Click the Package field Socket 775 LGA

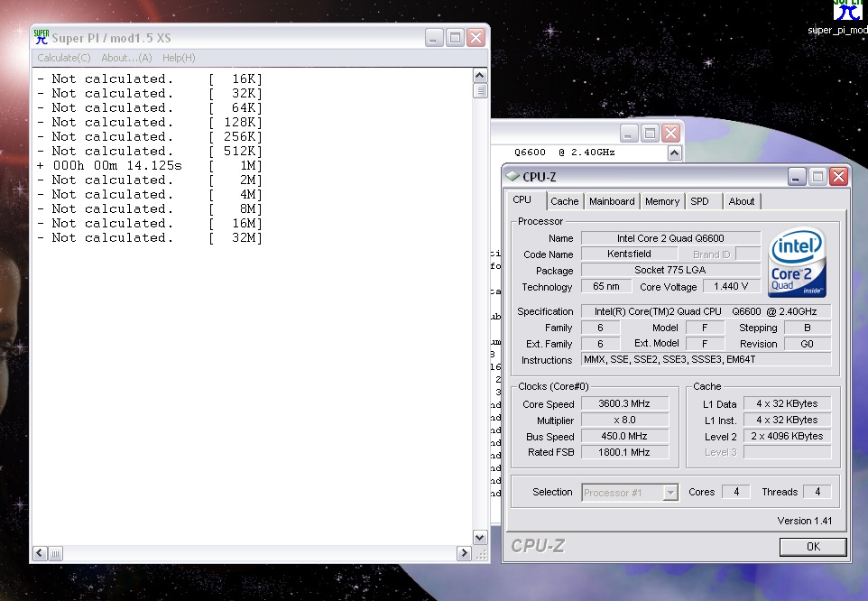(x=670, y=270)
